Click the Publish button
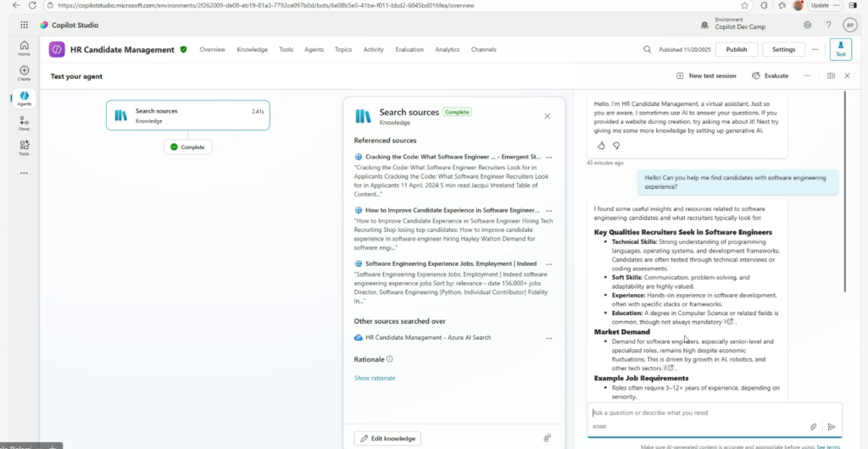The width and height of the screenshot is (868, 449). pyautogui.click(x=736, y=50)
